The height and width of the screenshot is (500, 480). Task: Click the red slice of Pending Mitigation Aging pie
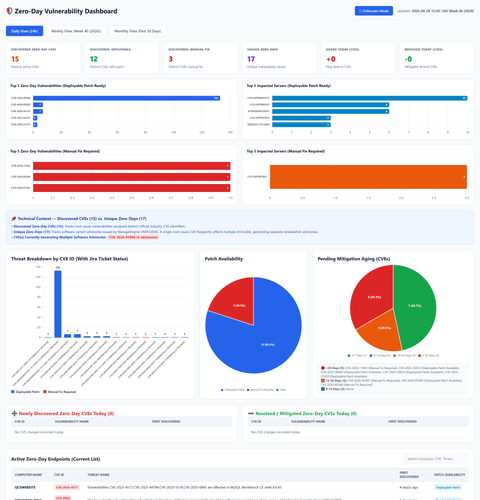(373, 295)
